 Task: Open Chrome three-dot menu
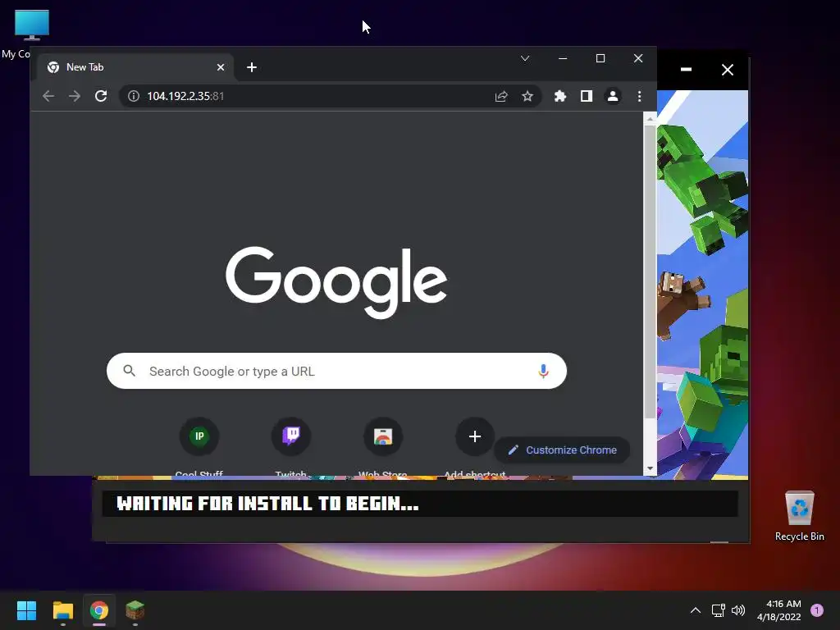point(639,96)
